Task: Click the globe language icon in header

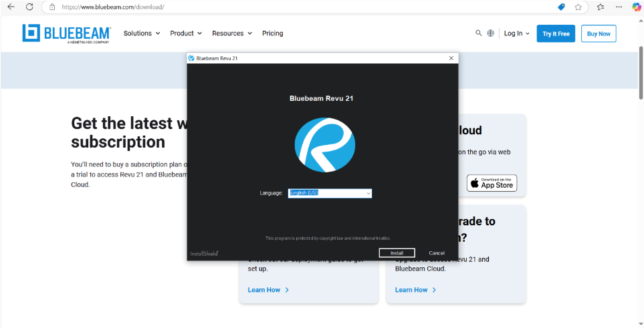Action: pos(491,33)
